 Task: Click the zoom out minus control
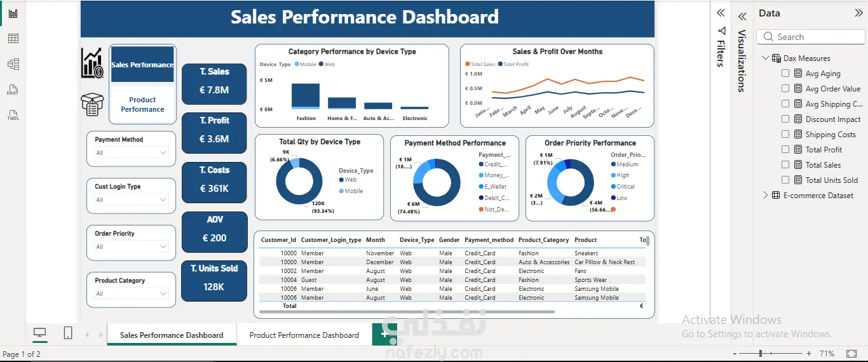[735, 353]
